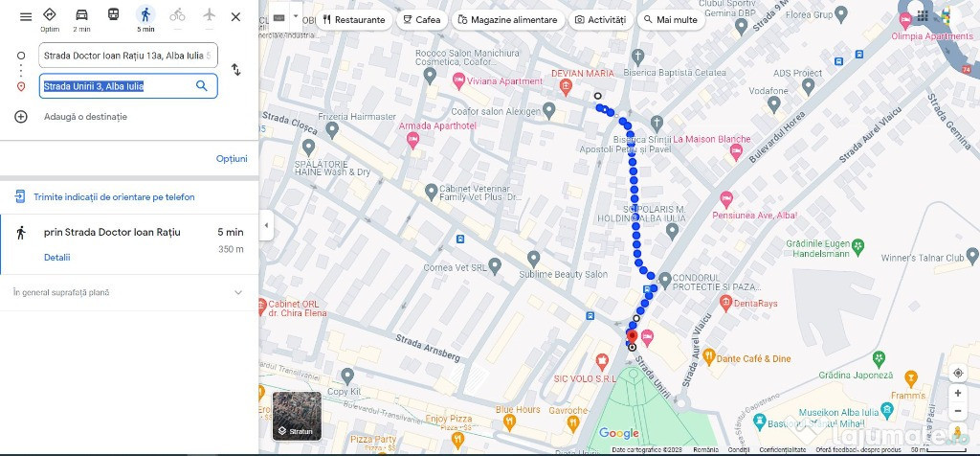
Task: Open the hamburger main menu
Action: tap(26, 17)
